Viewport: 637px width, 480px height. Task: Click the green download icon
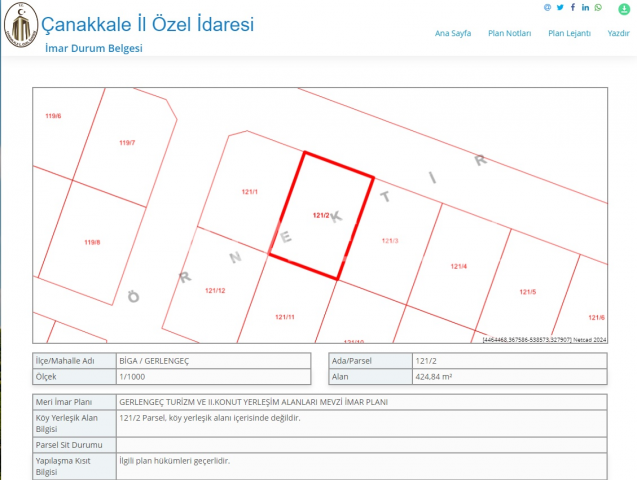[624, 9]
